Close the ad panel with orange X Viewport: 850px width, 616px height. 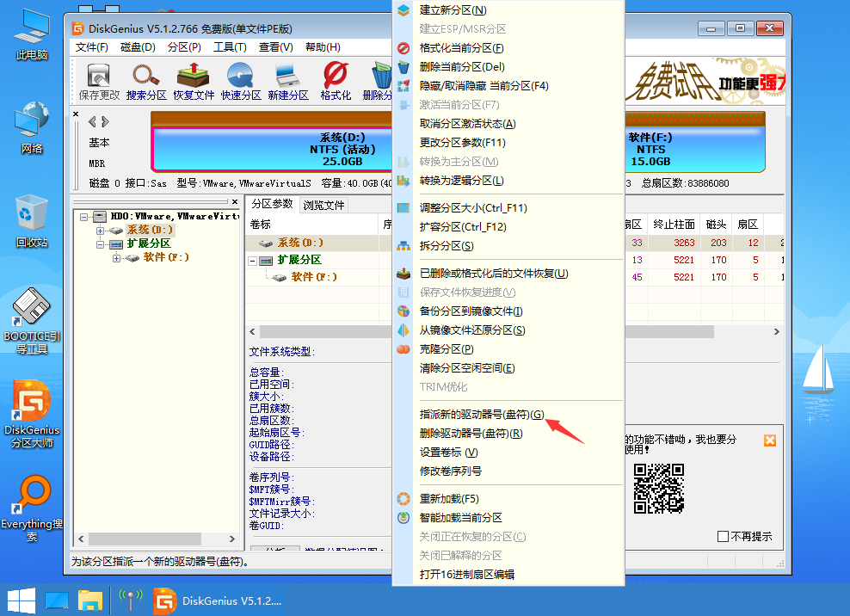click(x=770, y=440)
